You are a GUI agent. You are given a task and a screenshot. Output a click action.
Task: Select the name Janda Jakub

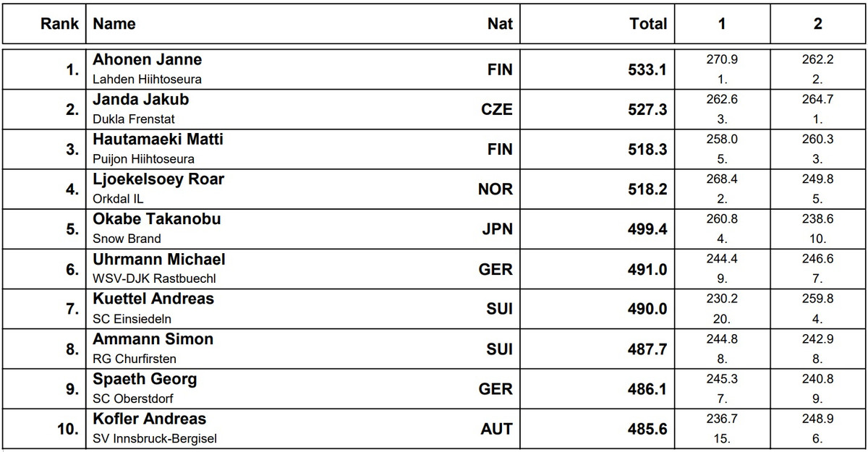141,99
